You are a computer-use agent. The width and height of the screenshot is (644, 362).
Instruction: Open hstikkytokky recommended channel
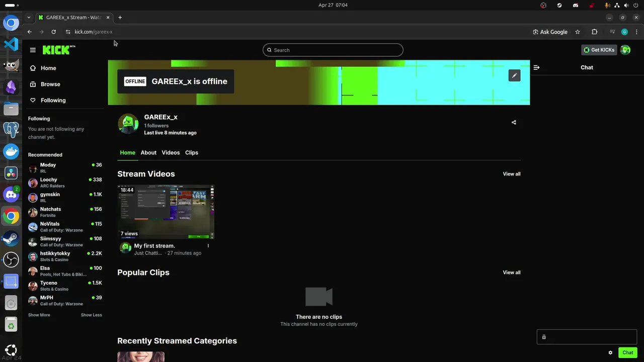click(x=65, y=256)
